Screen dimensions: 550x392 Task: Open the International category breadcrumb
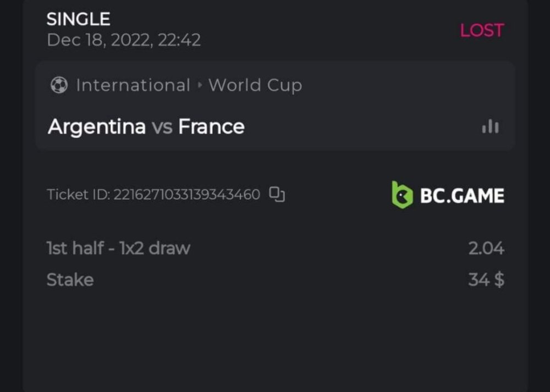(133, 85)
